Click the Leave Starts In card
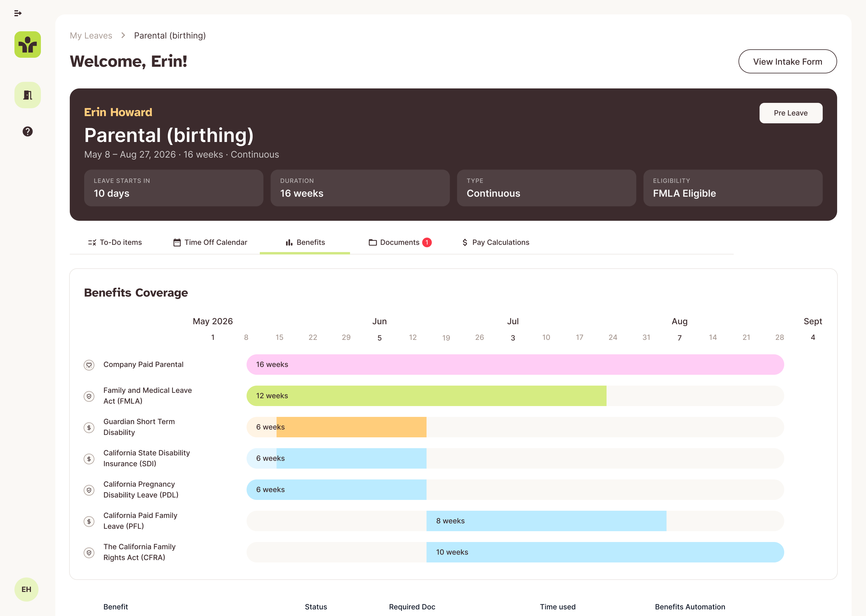The image size is (866, 616). coord(174,188)
